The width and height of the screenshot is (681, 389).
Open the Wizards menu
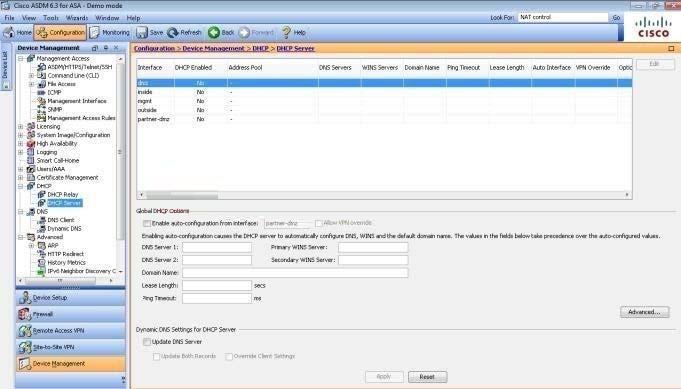pos(77,18)
